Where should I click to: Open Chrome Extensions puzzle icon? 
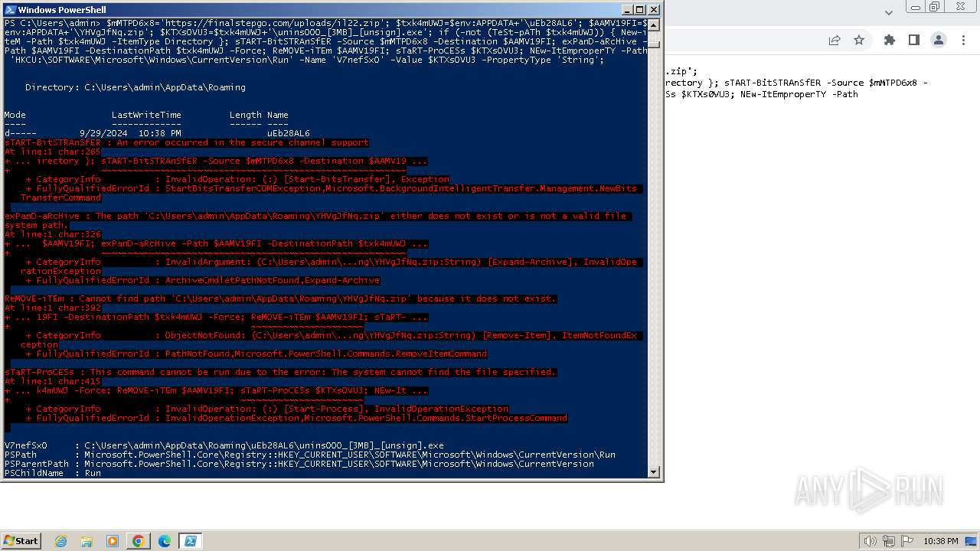point(889,41)
